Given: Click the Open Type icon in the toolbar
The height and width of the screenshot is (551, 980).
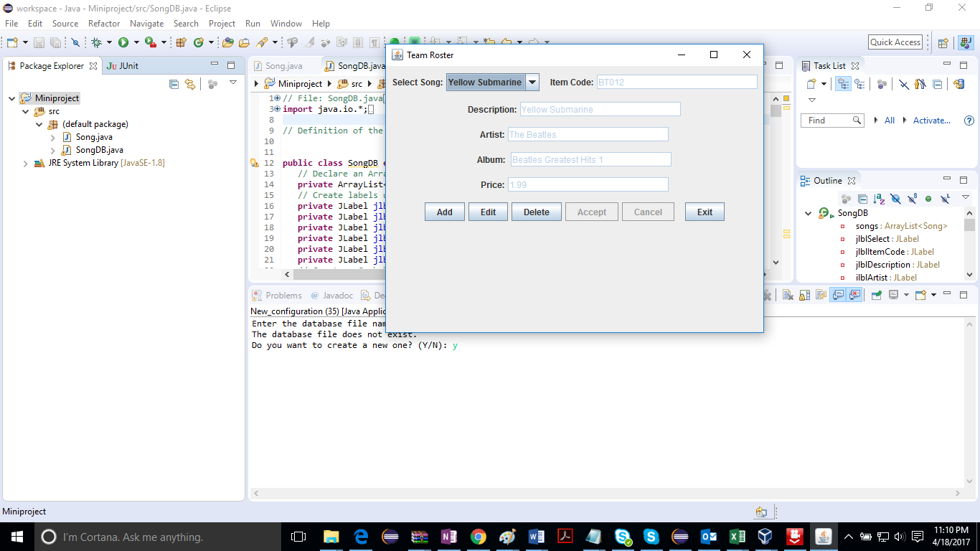Looking at the screenshot, I should [x=228, y=42].
